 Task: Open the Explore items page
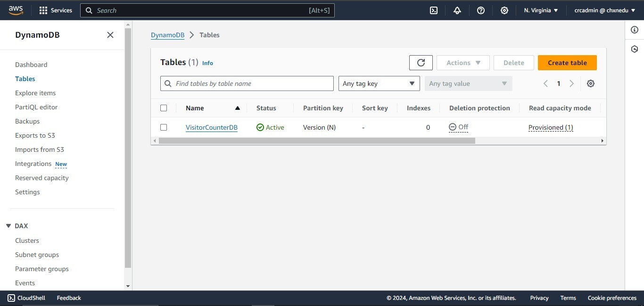click(35, 93)
